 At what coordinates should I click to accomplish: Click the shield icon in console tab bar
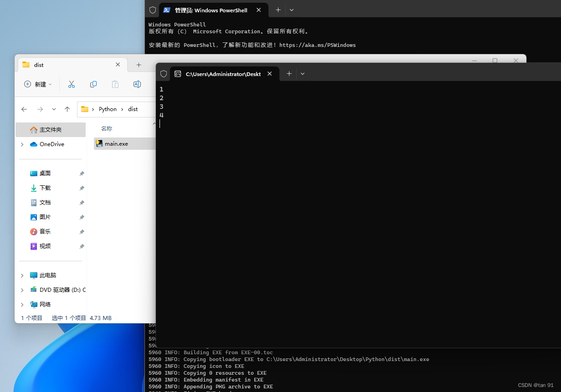164,74
